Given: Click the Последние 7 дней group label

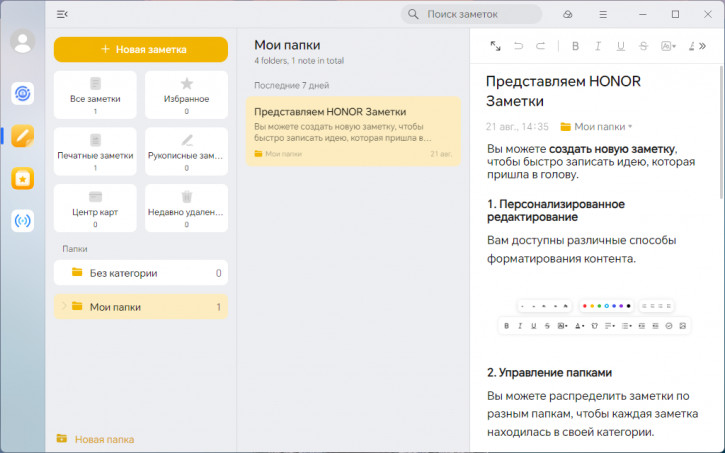Looking at the screenshot, I should point(291,86).
